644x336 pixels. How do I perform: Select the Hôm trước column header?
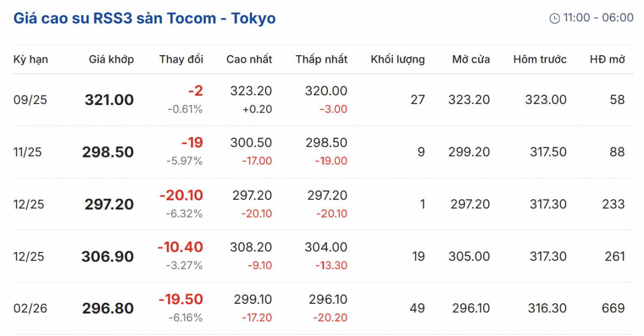point(539,59)
